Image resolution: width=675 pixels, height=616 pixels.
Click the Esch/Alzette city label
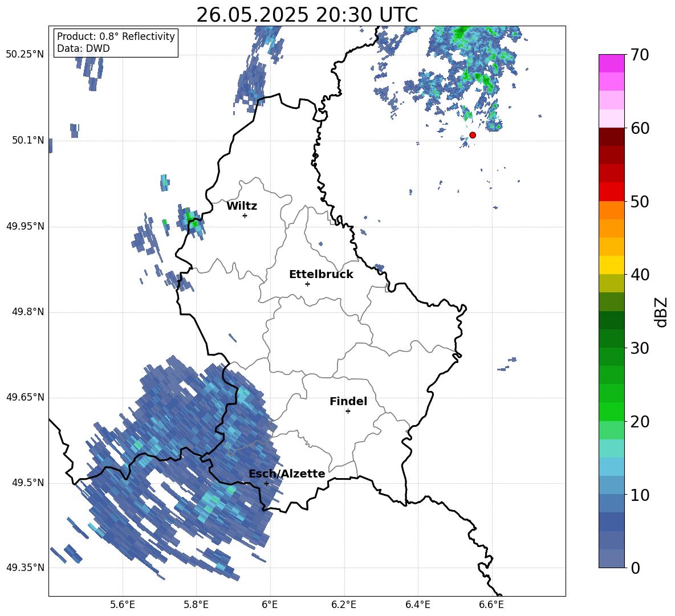click(x=287, y=474)
